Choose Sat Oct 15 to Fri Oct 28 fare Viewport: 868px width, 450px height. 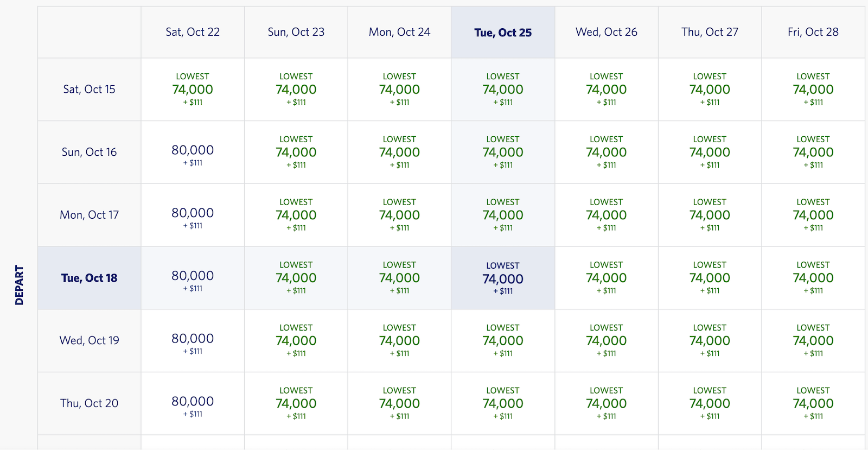pyautogui.click(x=813, y=90)
